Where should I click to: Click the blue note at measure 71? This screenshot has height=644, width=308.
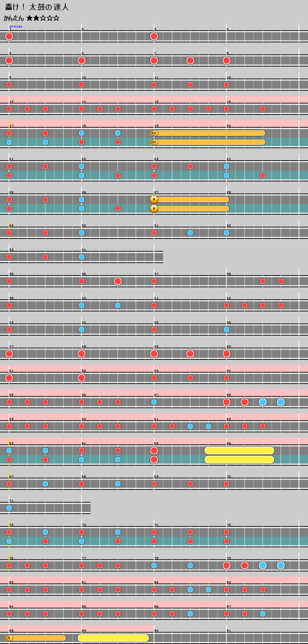(9, 508)
